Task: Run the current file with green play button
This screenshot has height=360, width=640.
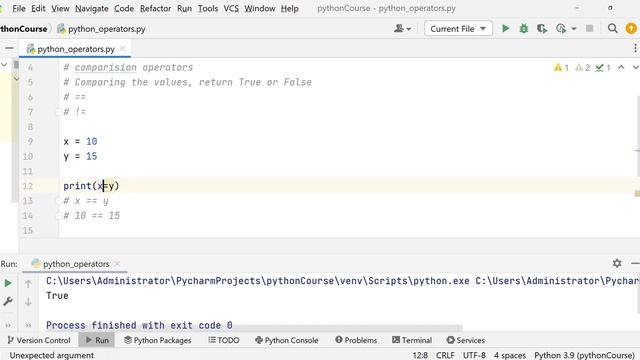Action: tap(505, 29)
